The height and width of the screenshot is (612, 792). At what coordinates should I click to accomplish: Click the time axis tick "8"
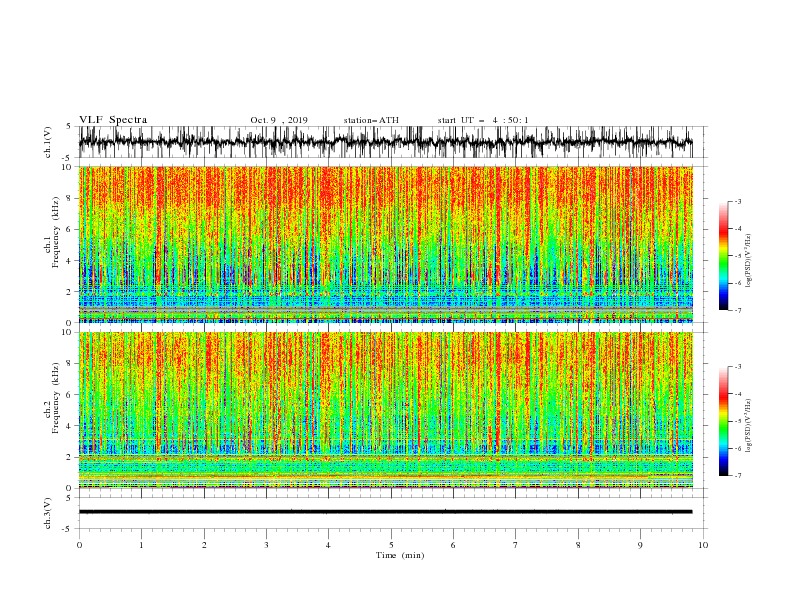pyautogui.click(x=578, y=545)
